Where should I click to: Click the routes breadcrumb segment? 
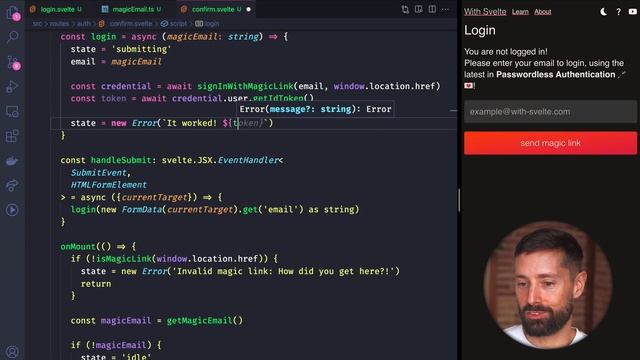pyautogui.click(x=59, y=24)
